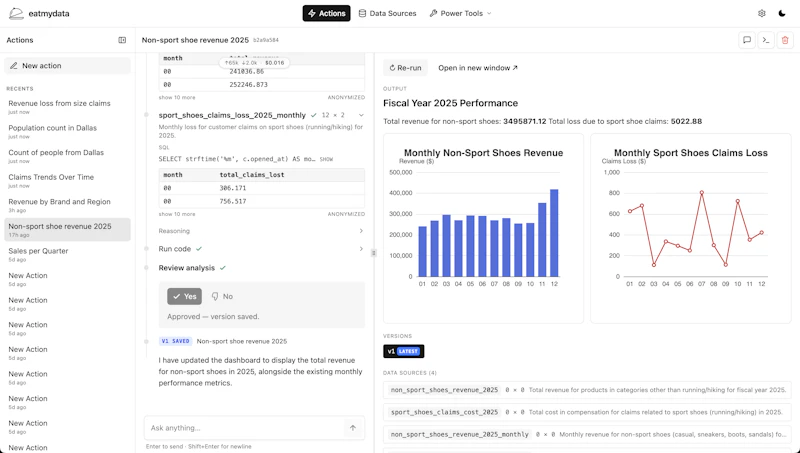Screen dimensions: 800x453
Task: Click the eatmydata logo icon
Action: point(16,13)
